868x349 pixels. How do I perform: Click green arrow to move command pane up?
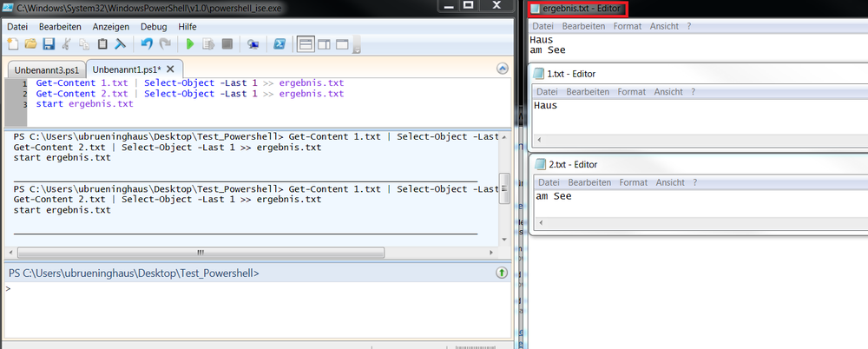tap(502, 273)
